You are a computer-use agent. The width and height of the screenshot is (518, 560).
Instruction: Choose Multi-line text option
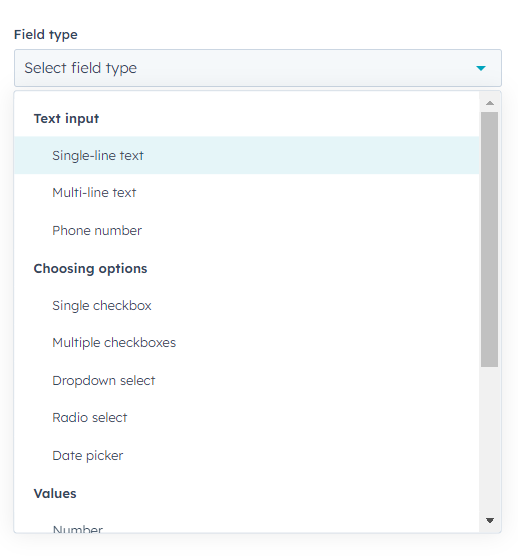(246, 193)
